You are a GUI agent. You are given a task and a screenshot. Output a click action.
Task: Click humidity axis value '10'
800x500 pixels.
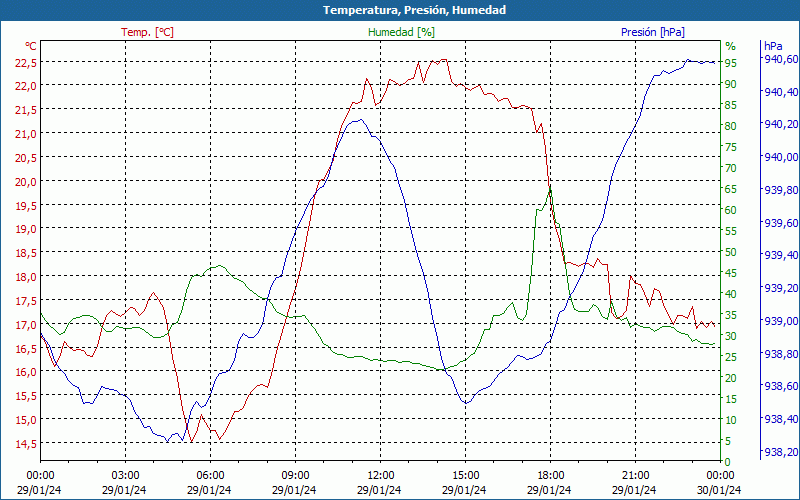(x=731, y=420)
